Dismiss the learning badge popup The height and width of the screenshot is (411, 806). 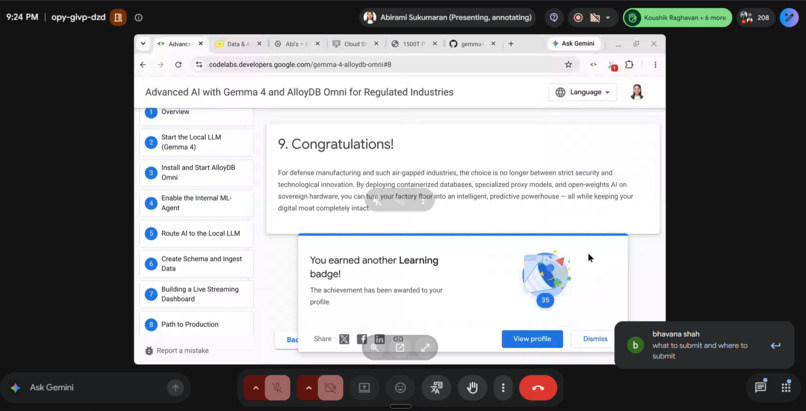click(x=595, y=339)
